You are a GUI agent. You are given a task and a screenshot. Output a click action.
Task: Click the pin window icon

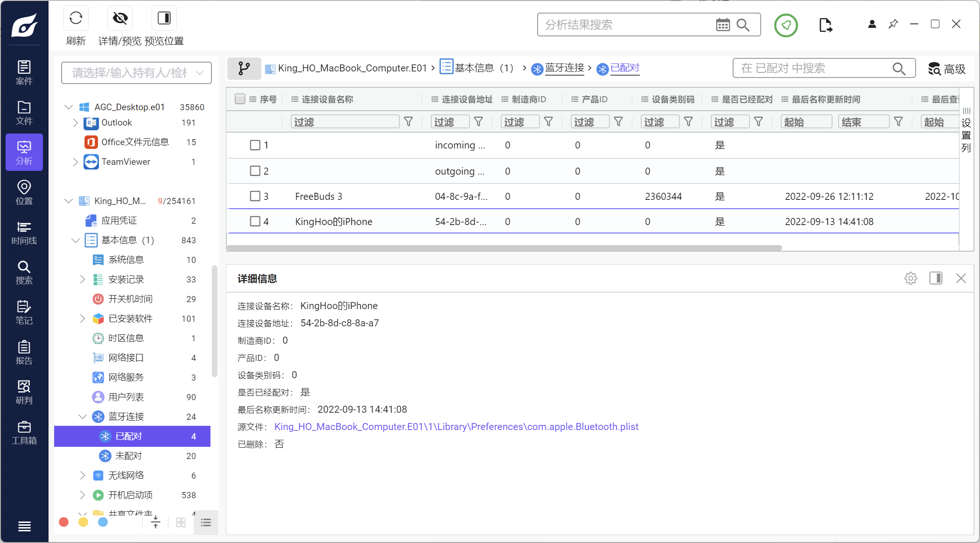(x=893, y=24)
